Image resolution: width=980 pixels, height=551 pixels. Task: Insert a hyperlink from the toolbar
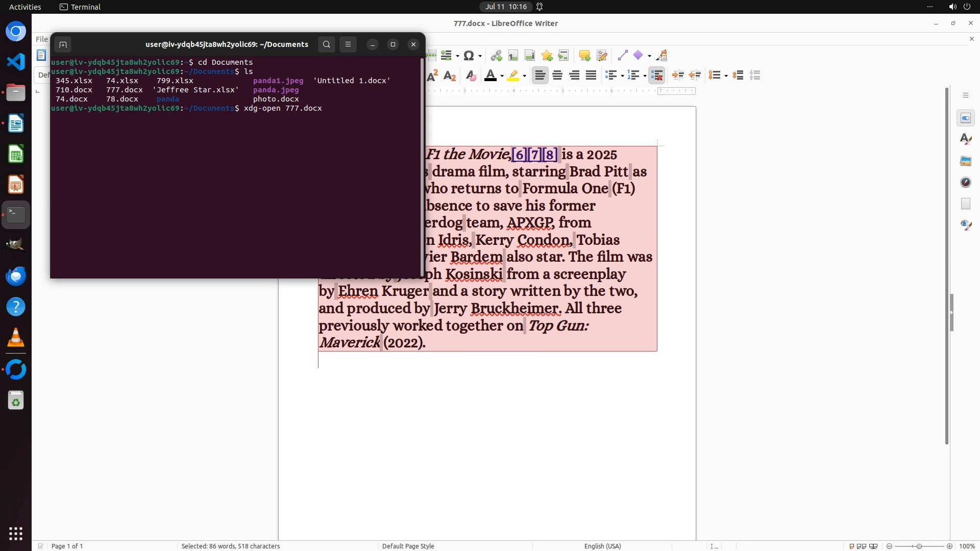496,56
